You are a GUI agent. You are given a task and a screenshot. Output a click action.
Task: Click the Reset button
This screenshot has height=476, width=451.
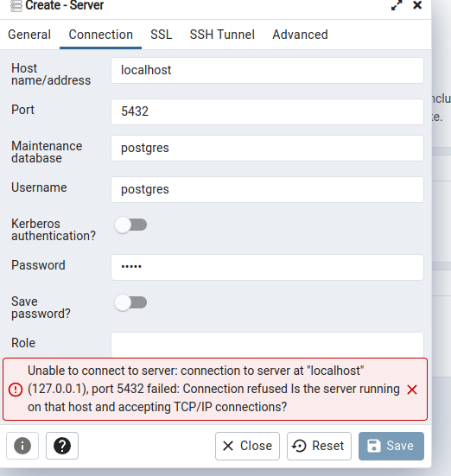[x=319, y=446]
